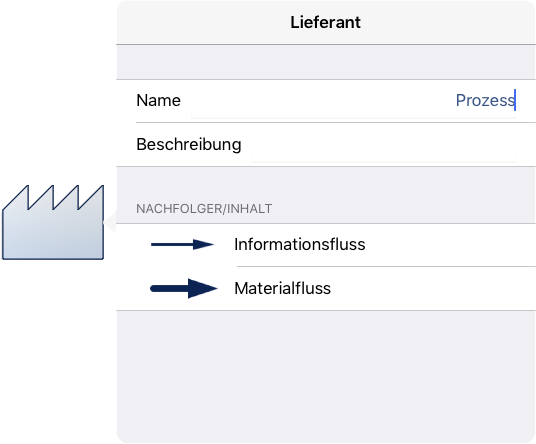Click into the Beschreibung text field

[384, 145]
